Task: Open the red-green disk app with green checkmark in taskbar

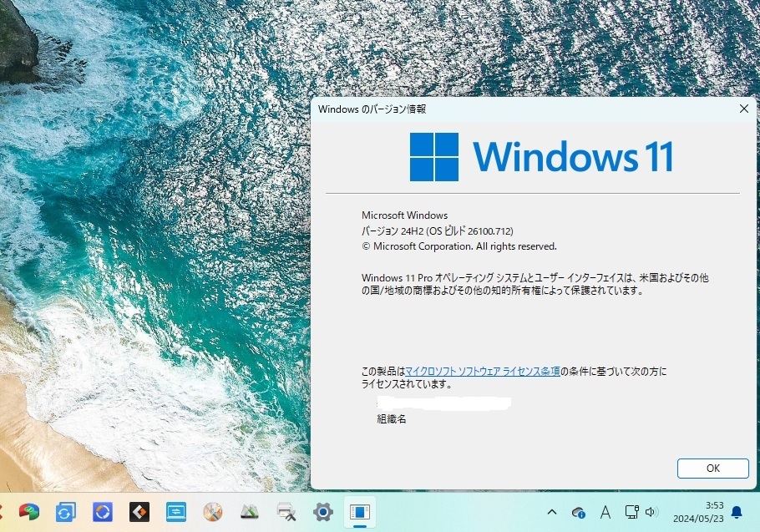Action: [x=29, y=512]
